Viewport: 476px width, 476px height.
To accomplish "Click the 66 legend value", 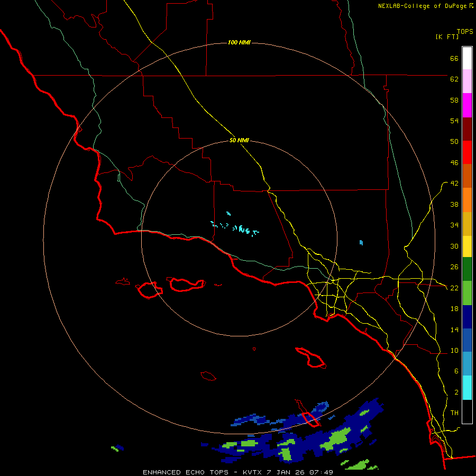I will [x=454, y=58].
